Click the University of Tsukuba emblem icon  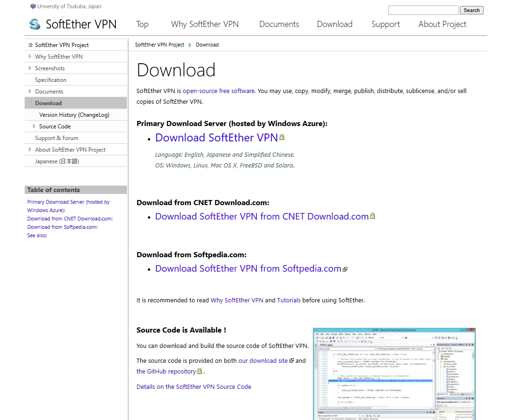click(33, 6)
